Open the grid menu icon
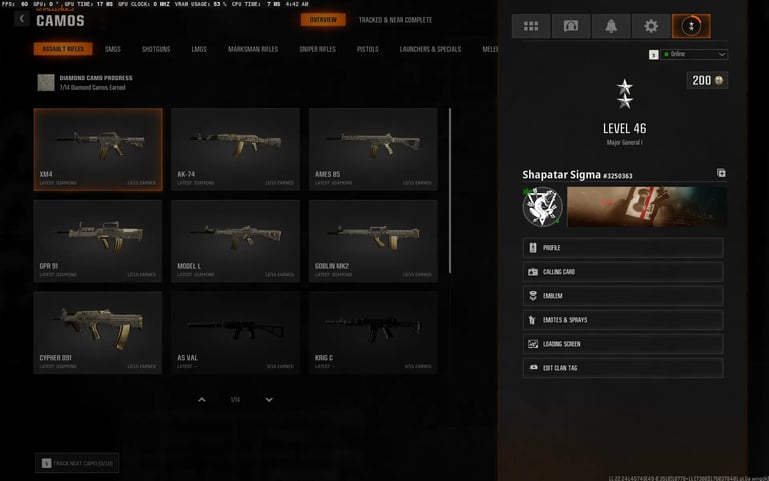This screenshot has height=481, width=769. point(531,26)
